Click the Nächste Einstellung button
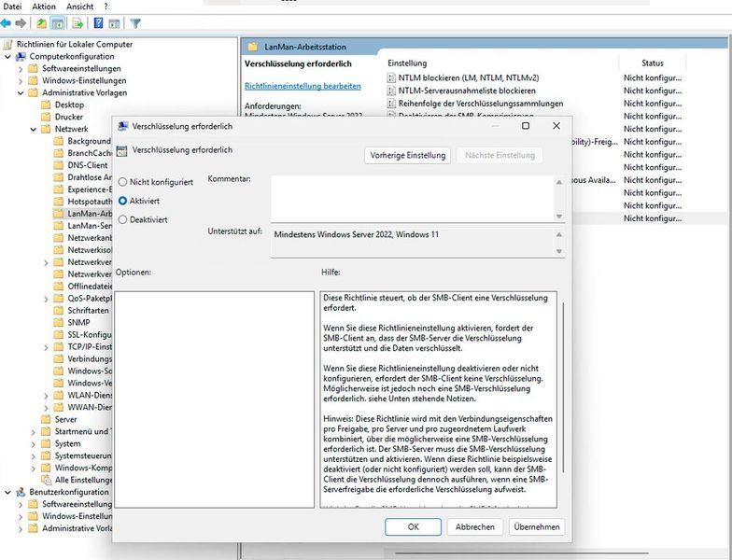 pos(500,155)
